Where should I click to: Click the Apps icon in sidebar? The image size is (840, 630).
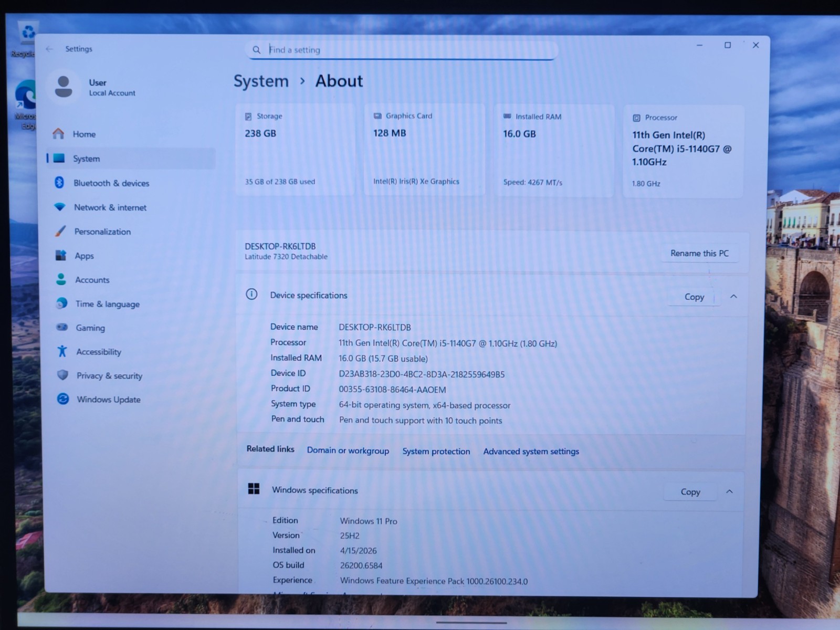tap(61, 255)
